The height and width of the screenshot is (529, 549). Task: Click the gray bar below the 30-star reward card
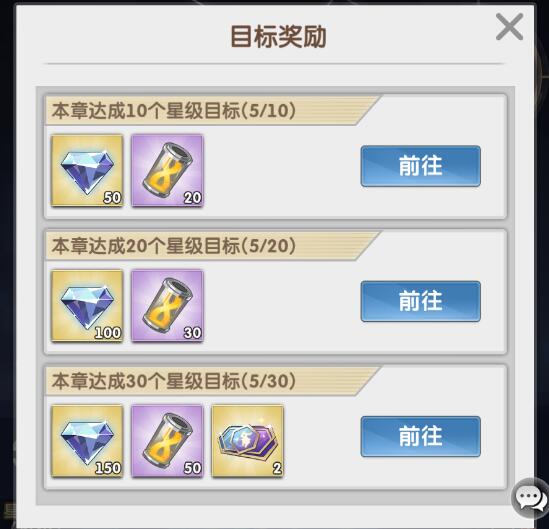275,498
